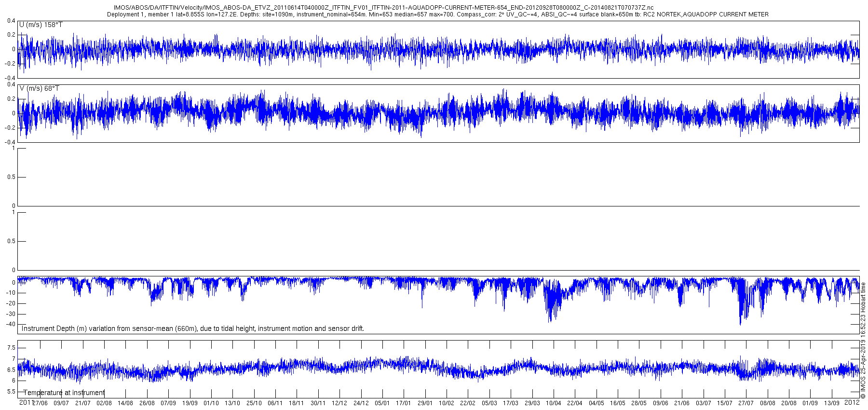Viewport: 868px width, 410px height.
Task: Click the '16/05' date tick label
Action: [x=618, y=403]
